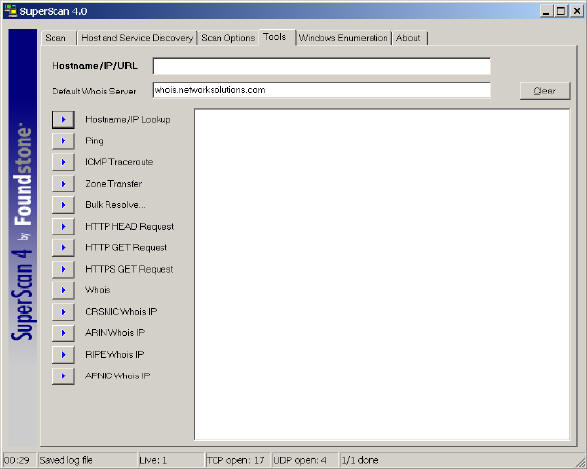This screenshot has height=469, width=587.
Task: Click the Bulk Resolve... label
Action: (x=115, y=205)
